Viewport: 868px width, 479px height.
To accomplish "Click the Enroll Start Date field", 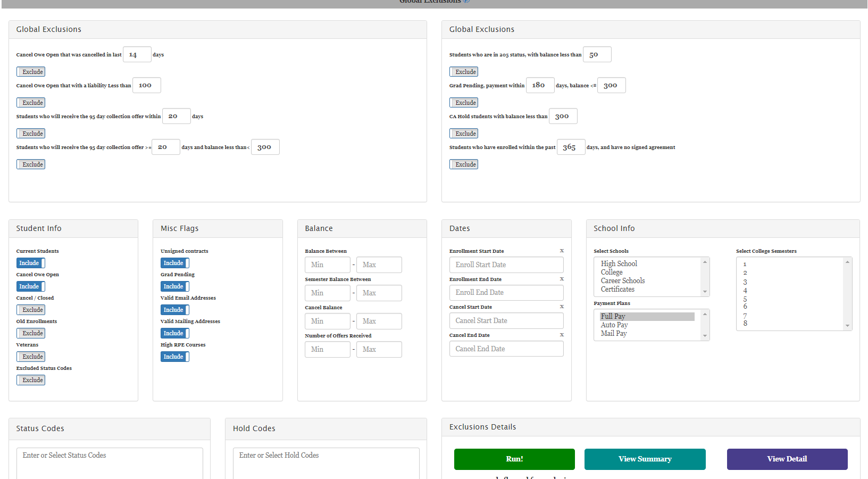I will click(506, 265).
